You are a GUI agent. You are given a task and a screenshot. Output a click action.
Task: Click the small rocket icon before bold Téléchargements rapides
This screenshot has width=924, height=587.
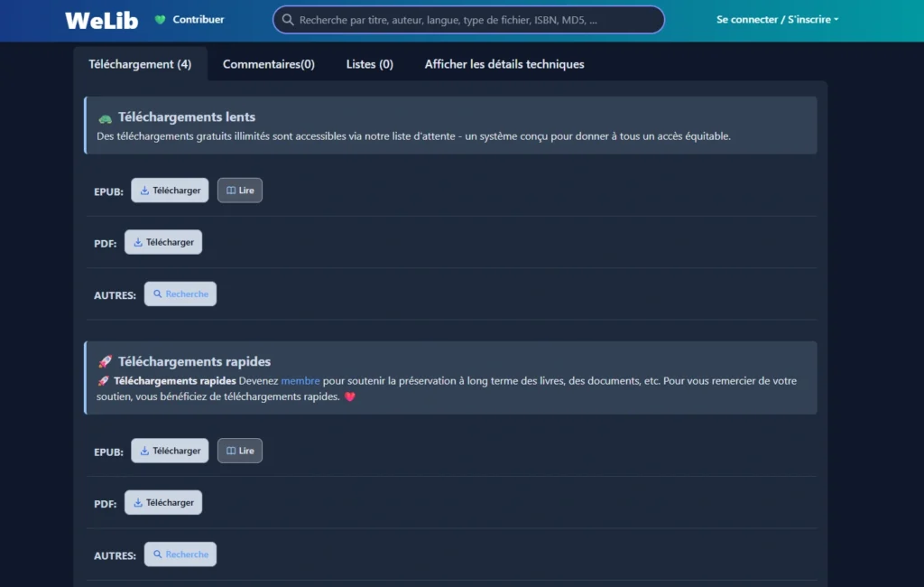pyautogui.click(x=103, y=381)
